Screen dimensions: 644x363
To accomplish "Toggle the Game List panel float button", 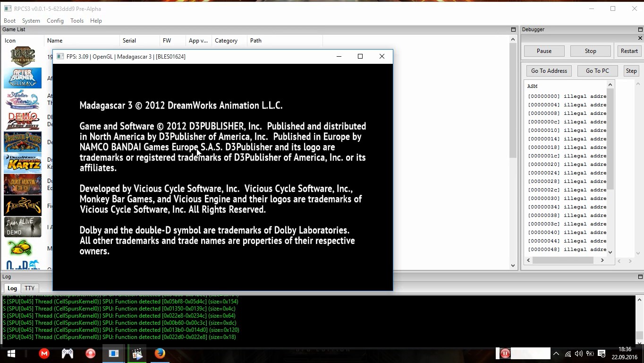I will point(513,29).
